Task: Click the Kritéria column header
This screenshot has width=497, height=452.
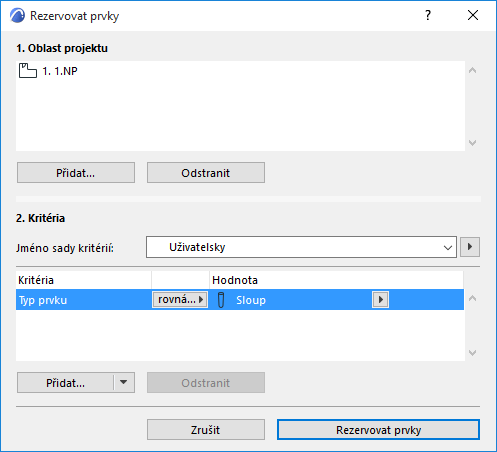Action: click(83, 280)
